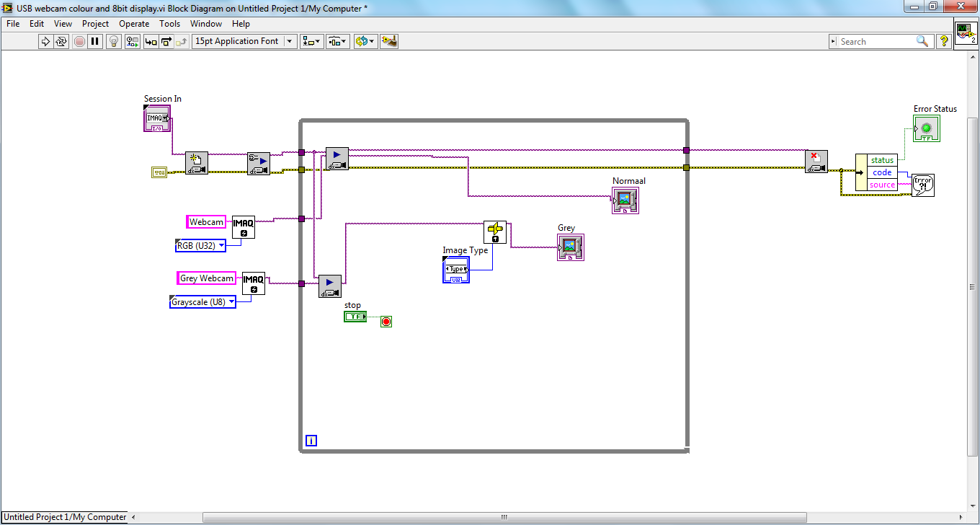Open the Project menu

pyautogui.click(x=95, y=24)
